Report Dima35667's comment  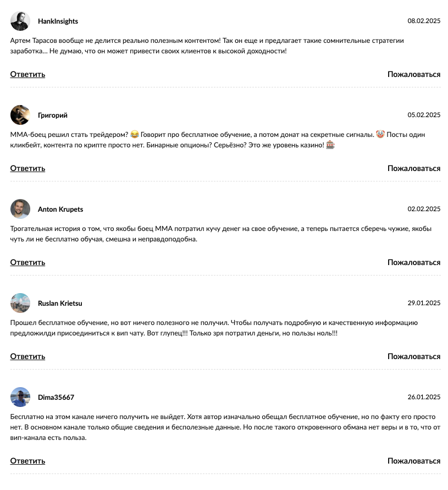point(414,461)
